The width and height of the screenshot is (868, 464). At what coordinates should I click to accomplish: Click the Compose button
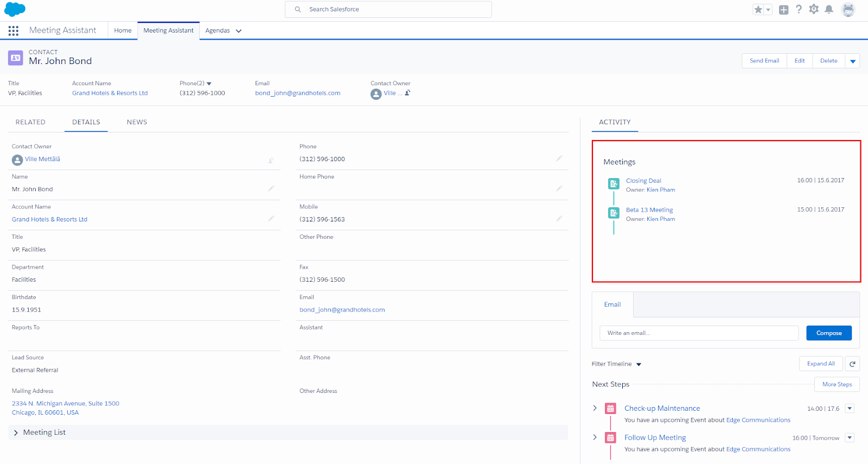(829, 333)
